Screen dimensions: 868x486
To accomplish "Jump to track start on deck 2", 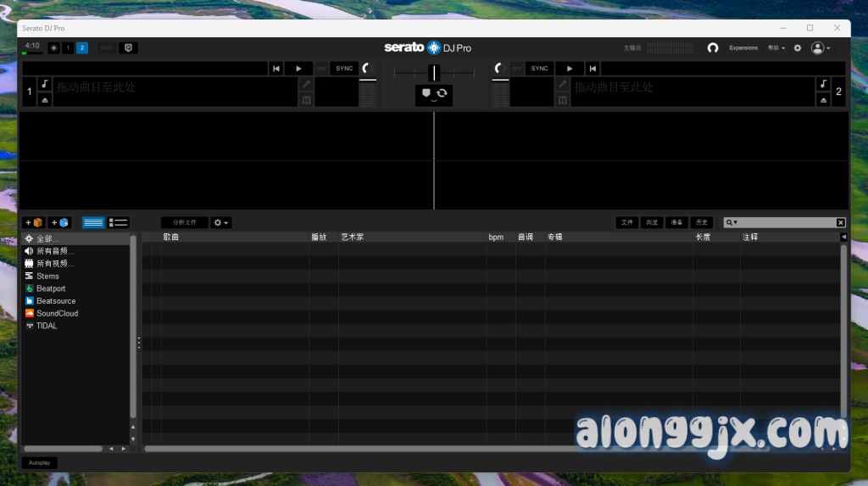I will pyautogui.click(x=593, y=69).
